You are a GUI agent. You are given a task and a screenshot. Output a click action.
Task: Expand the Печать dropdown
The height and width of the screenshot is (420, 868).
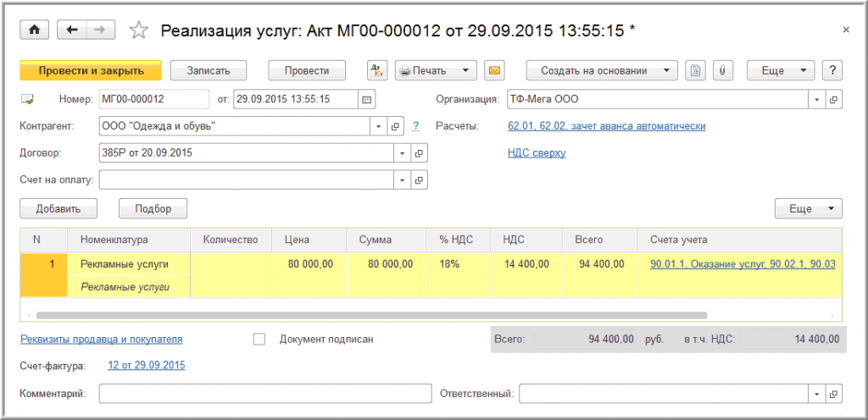tap(436, 70)
